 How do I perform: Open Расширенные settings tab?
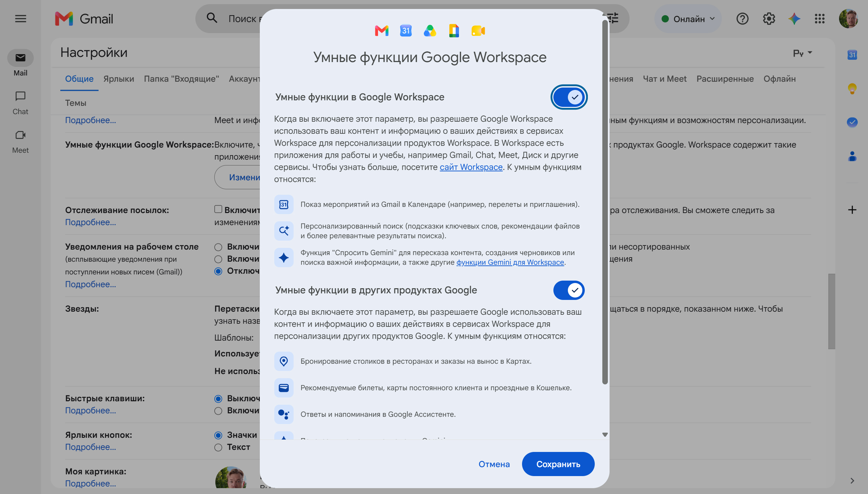coord(725,79)
